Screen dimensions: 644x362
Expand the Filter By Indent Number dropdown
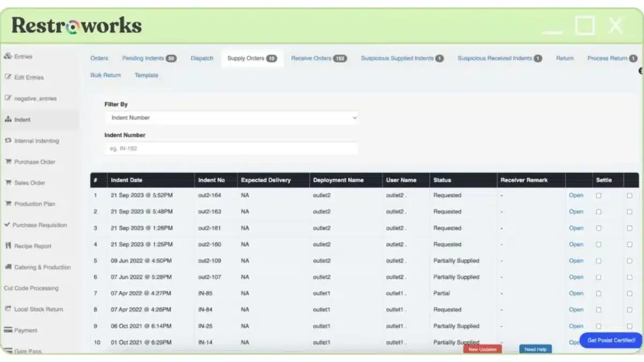[231, 117]
